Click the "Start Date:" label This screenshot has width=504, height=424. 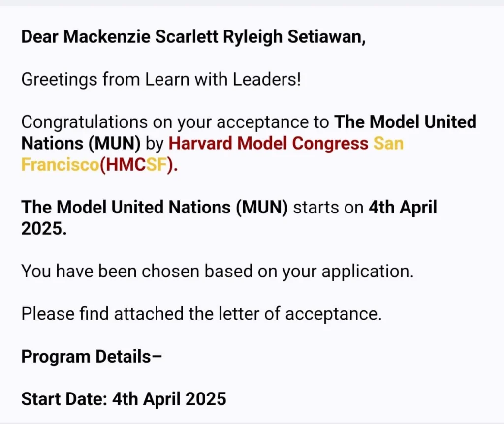pyautogui.click(x=64, y=398)
